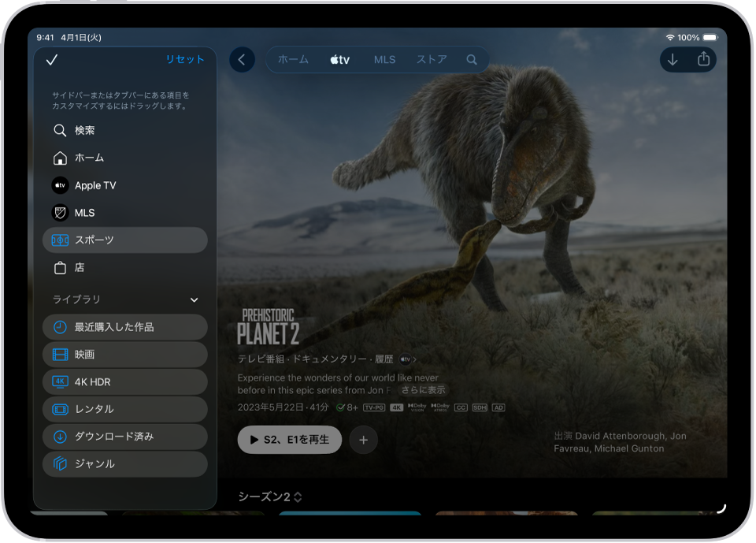Tap the back chevron to go back
756x543 pixels.
point(242,59)
